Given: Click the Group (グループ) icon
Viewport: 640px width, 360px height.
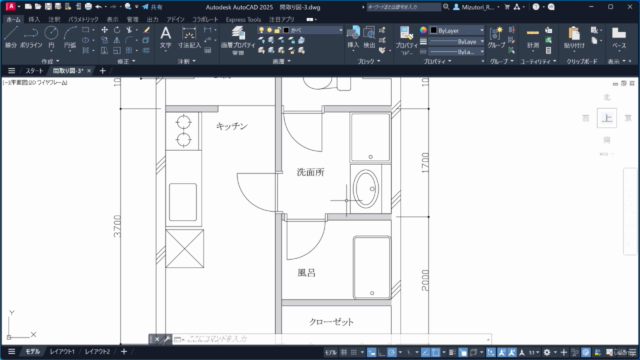Looking at the screenshot, I should (496, 38).
